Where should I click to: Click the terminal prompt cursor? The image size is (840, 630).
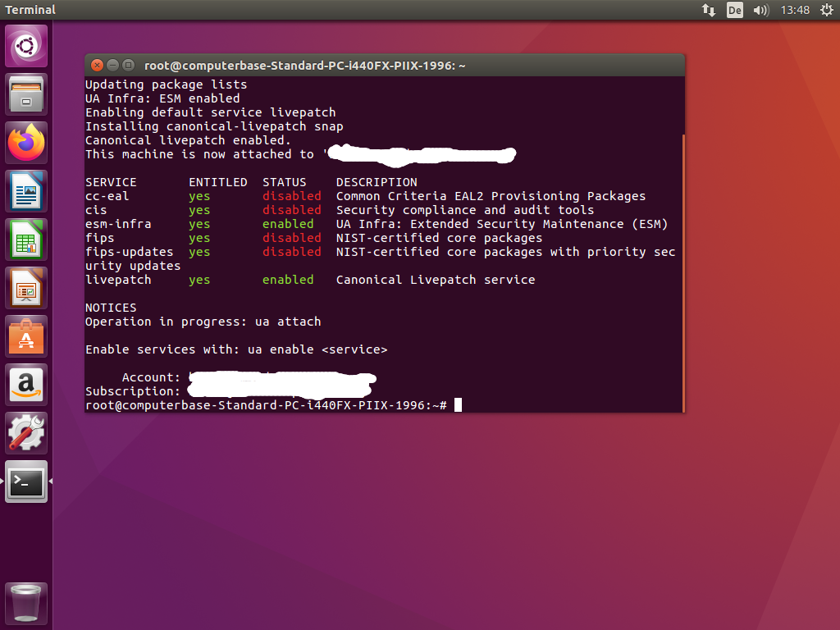458,405
